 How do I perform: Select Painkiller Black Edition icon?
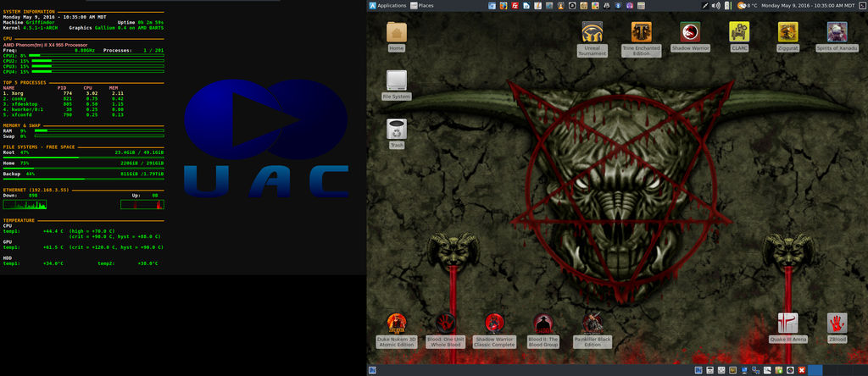[593, 330]
